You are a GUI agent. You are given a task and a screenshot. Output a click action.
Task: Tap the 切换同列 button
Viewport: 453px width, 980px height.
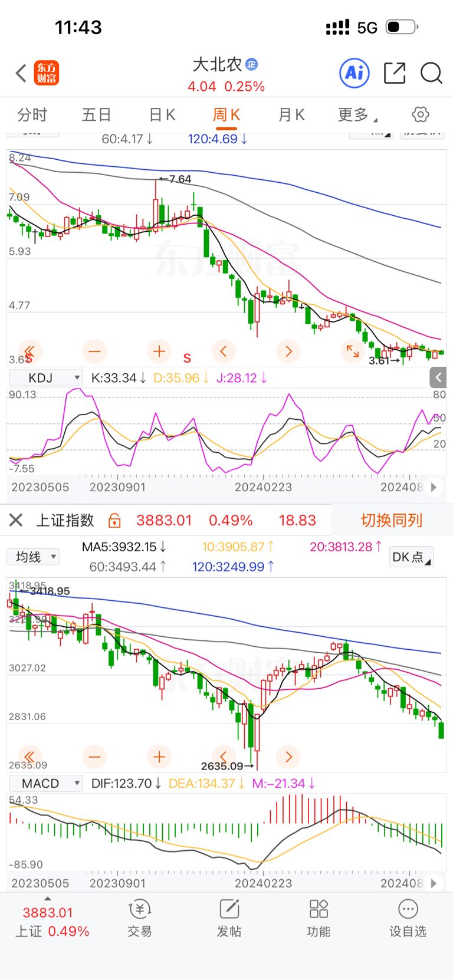click(x=392, y=520)
